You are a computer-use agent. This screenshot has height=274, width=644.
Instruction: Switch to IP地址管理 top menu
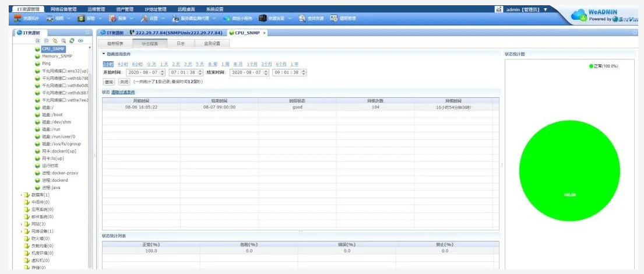pos(155,9)
